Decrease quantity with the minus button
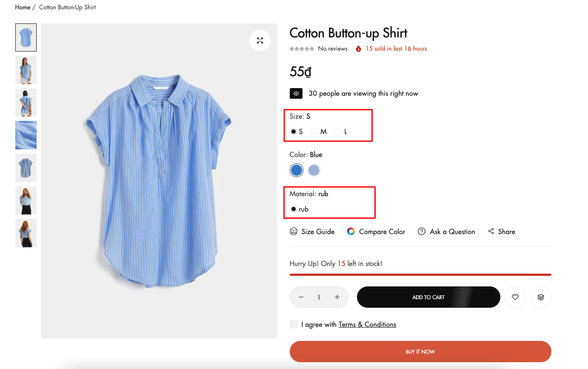This screenshot has height=369, width=588. [x=301, y=297]
